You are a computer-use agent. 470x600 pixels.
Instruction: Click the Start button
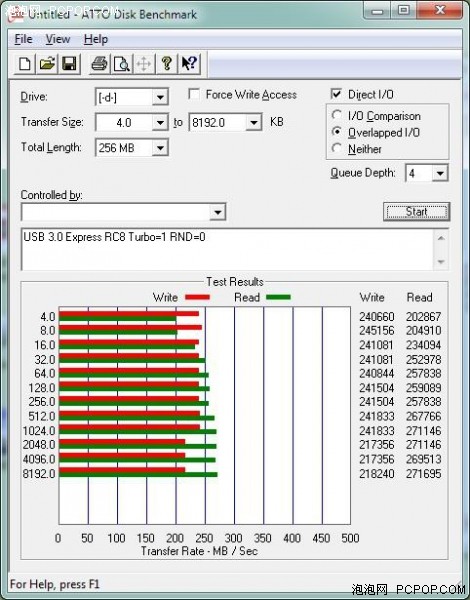tap(416, 212)
